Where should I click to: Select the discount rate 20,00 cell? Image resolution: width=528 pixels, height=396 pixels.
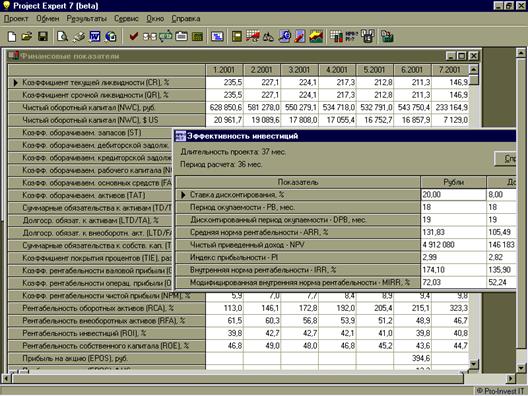453,195
